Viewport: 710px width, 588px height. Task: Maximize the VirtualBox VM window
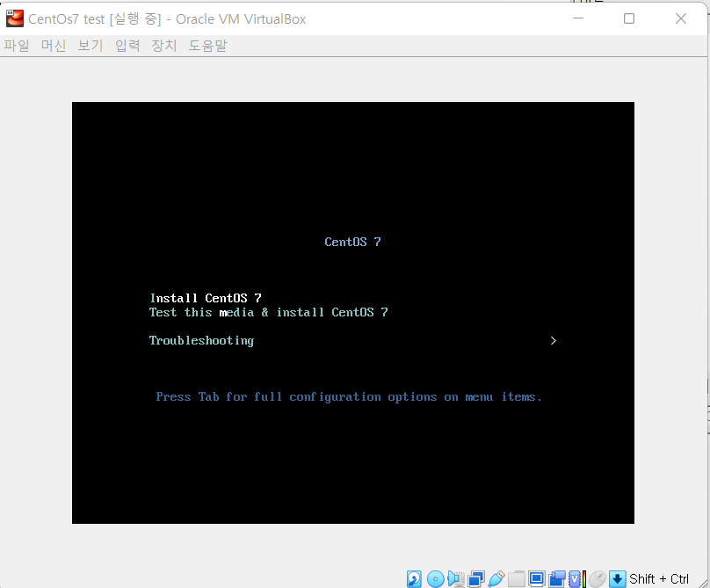click(629, 18)
